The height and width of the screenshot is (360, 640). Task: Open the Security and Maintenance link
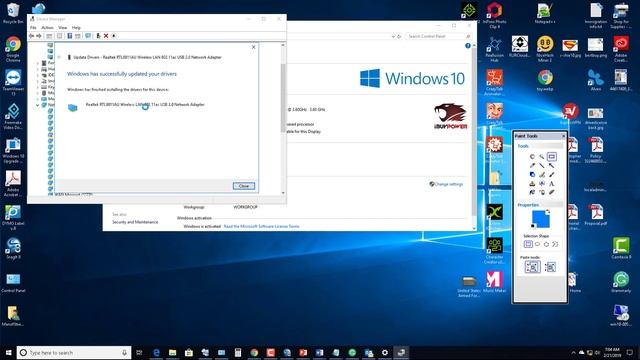coord(135,222)
